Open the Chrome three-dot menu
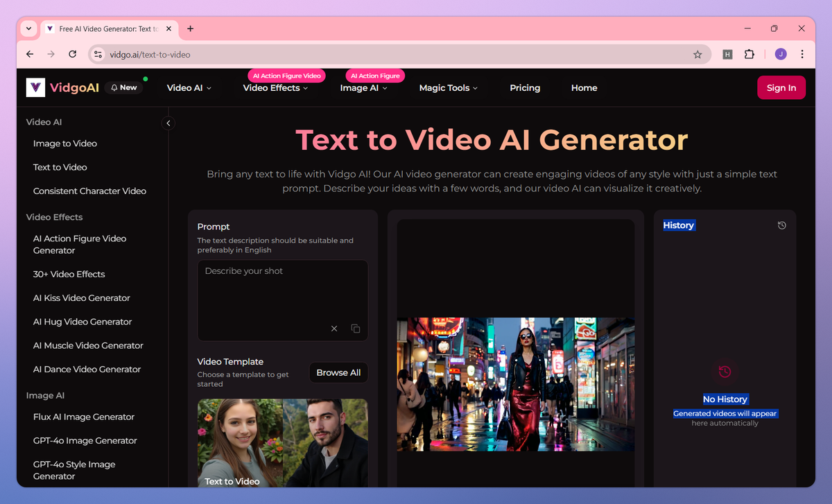This screenshot has height=504, width=832. click(802, 54)
